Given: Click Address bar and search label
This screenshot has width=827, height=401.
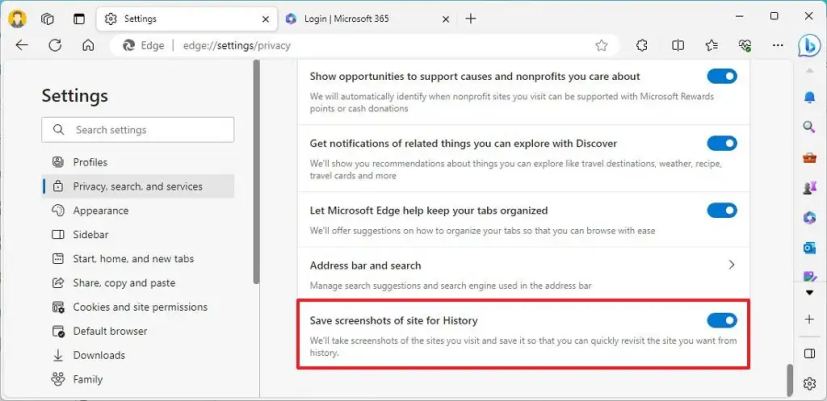Looking at the screenshot, I should tap(366, 265).
